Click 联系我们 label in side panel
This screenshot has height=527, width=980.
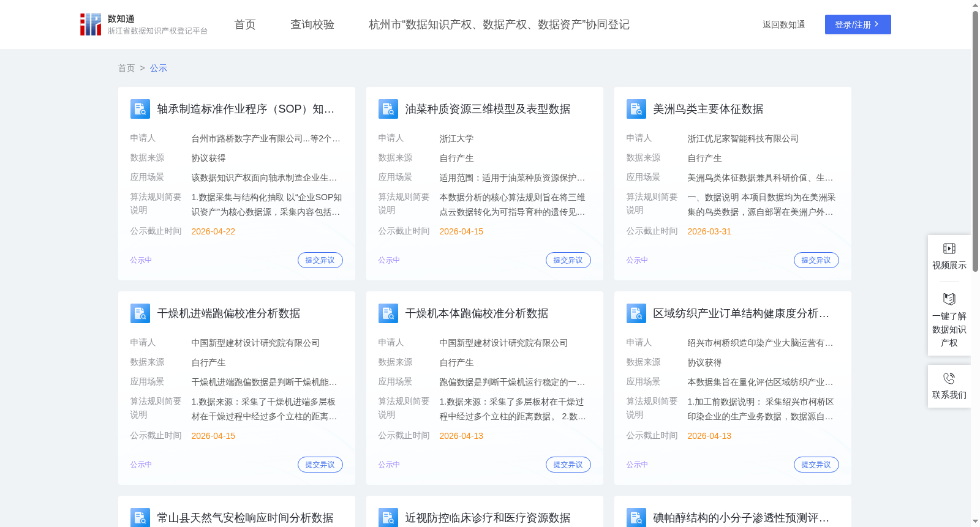[949, 395]
